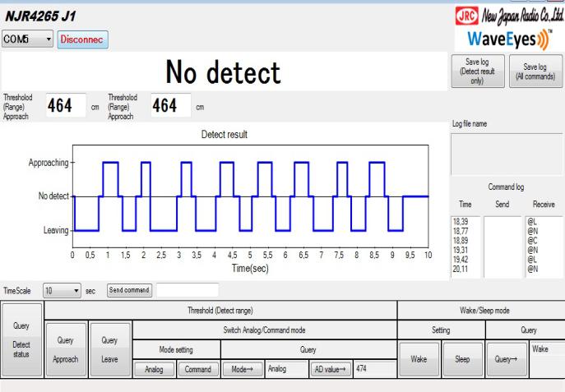Image resolution: width=565 pixels, height=392 pixels.
Task: Save log of all commands
Action: pyautogui.click(x=535, y=71)
